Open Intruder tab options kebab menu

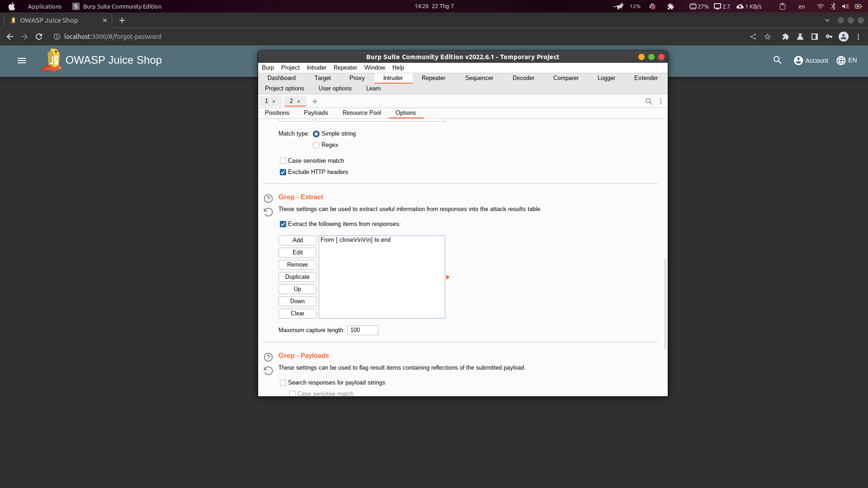point(660,101)
